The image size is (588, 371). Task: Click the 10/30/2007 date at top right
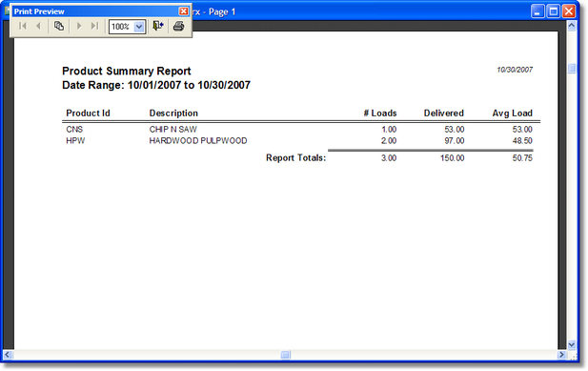click(x=515, y=70)
